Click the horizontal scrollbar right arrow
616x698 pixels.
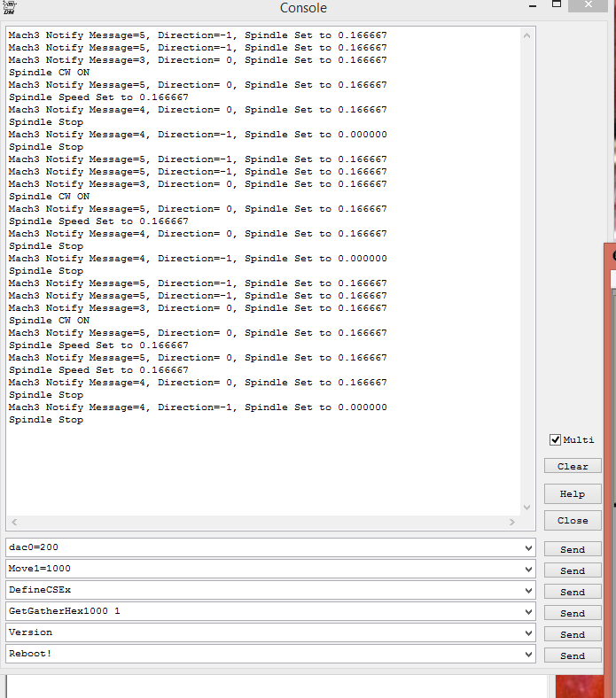511,523
